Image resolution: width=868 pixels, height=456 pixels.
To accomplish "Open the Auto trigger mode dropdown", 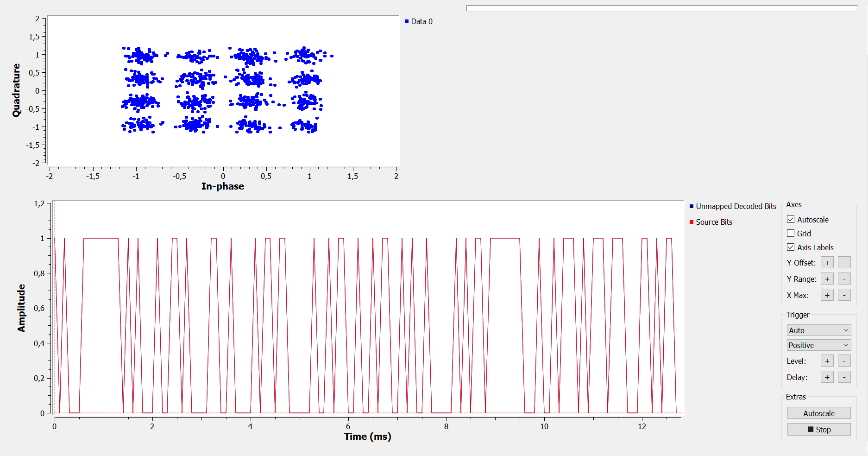I will [x=819, y=330].
